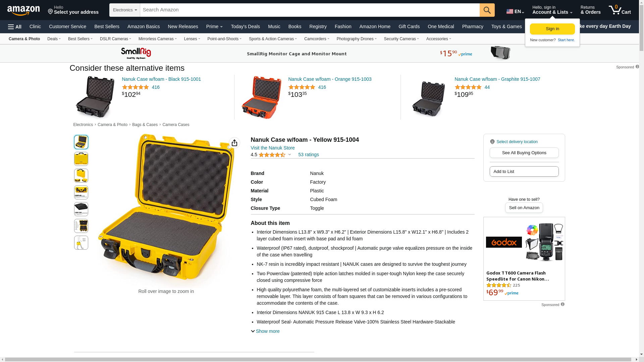Select the delivery location pin link
Screen dimensions: 644x362
[x=514, y=142]
